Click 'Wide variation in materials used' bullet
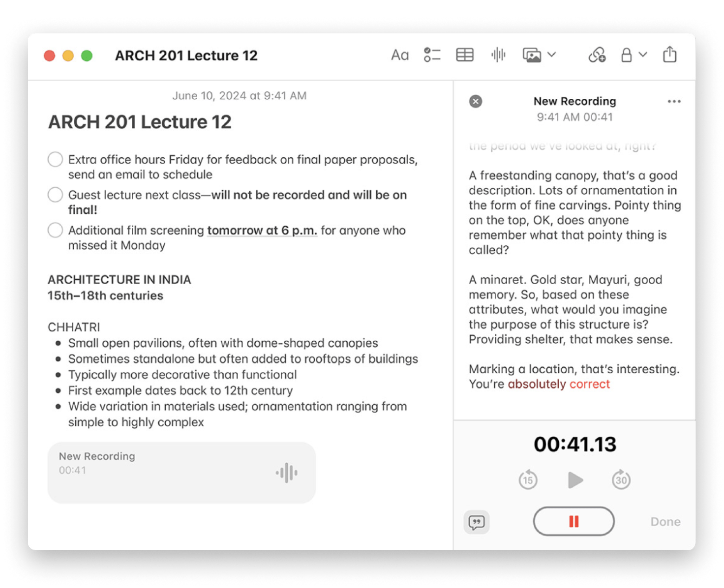The height and width of the screenshot is (588, 724). [x=238, y=414]
